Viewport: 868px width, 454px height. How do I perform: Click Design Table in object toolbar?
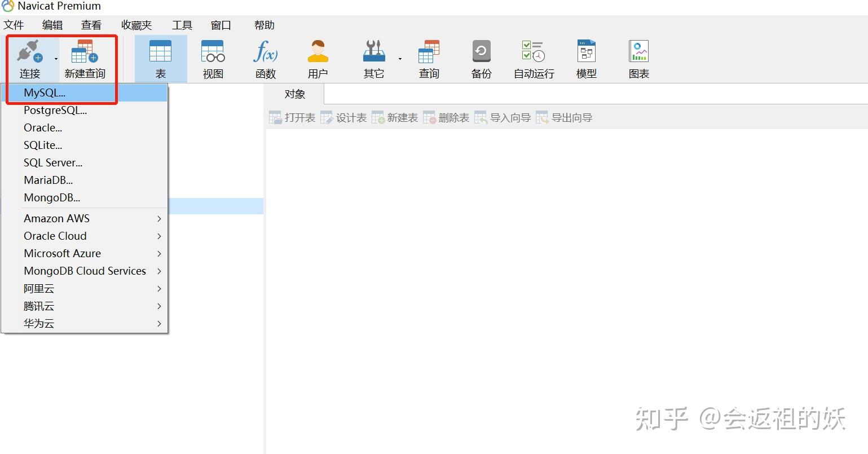(343, 118)
